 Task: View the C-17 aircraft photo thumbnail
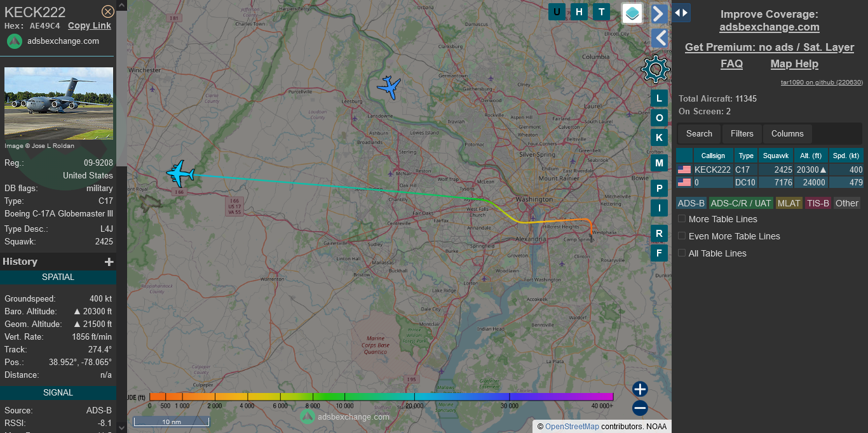(x=59, y=103)
